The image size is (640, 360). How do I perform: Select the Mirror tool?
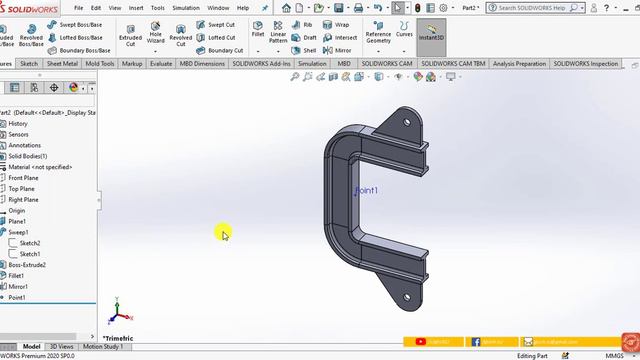click(337, 51)
